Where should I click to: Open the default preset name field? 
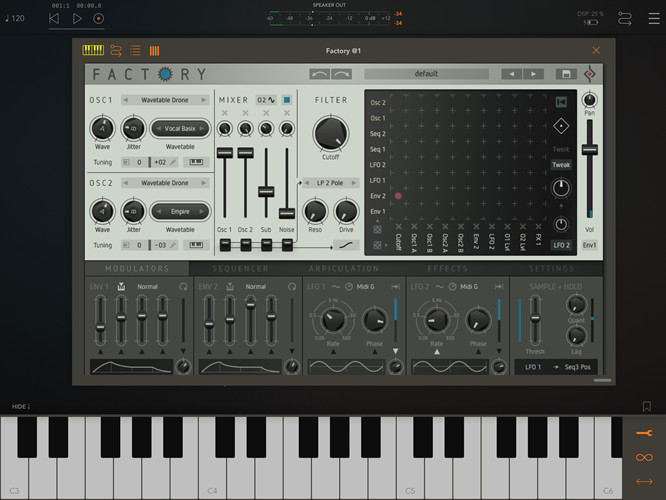click(426, 74)
